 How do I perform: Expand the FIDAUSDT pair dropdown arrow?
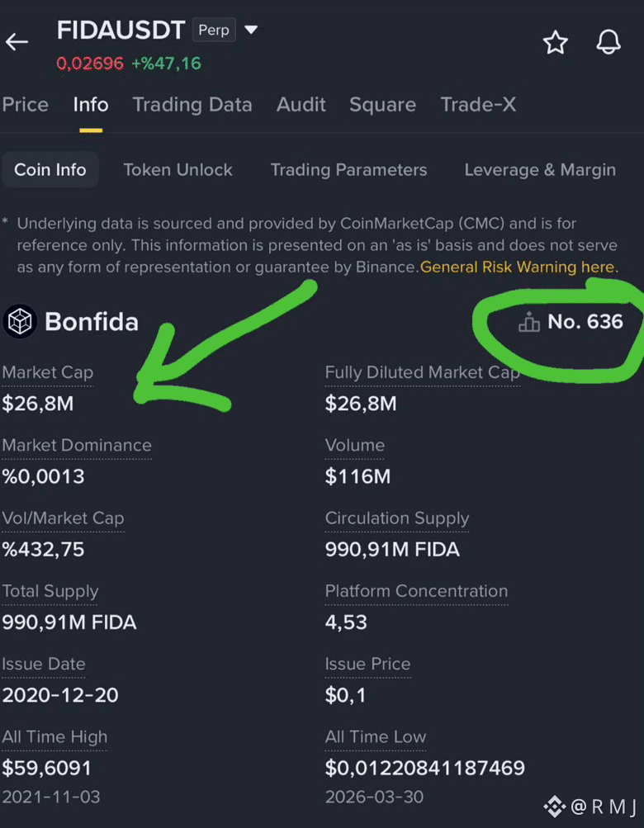[x=251, y=30]
